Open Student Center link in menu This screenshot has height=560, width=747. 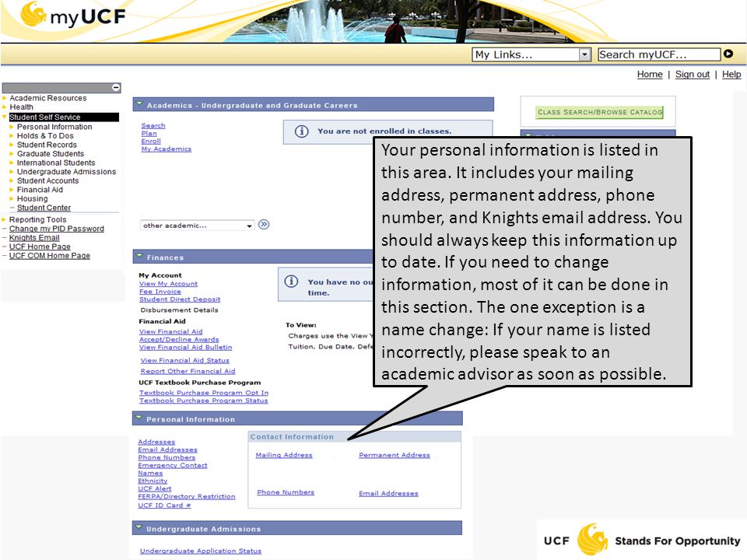tap(44, 208)
